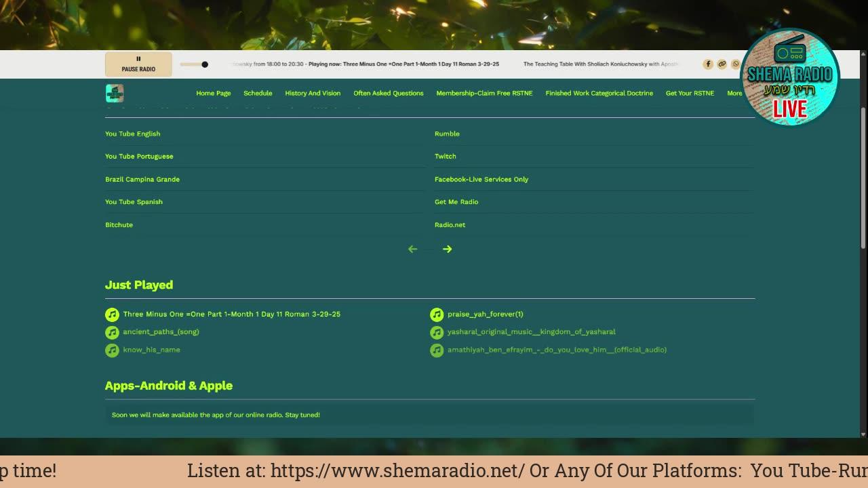Open the Rumble platform link
868x488 pixels.
click(x=447, y=134)
